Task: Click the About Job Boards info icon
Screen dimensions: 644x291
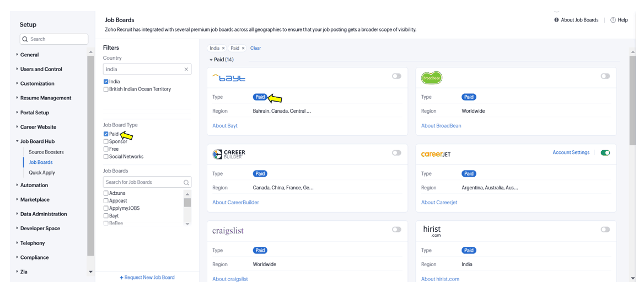Action: 556,20
